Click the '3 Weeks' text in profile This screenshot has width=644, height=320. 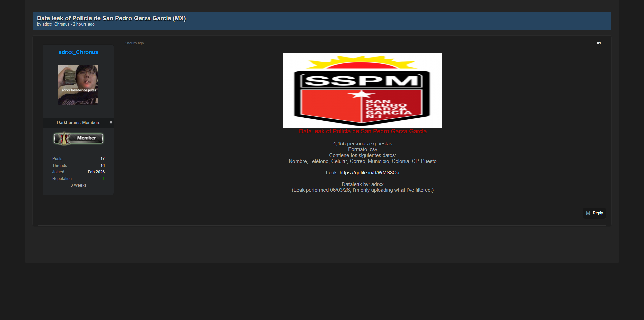[x=78, y=185]
